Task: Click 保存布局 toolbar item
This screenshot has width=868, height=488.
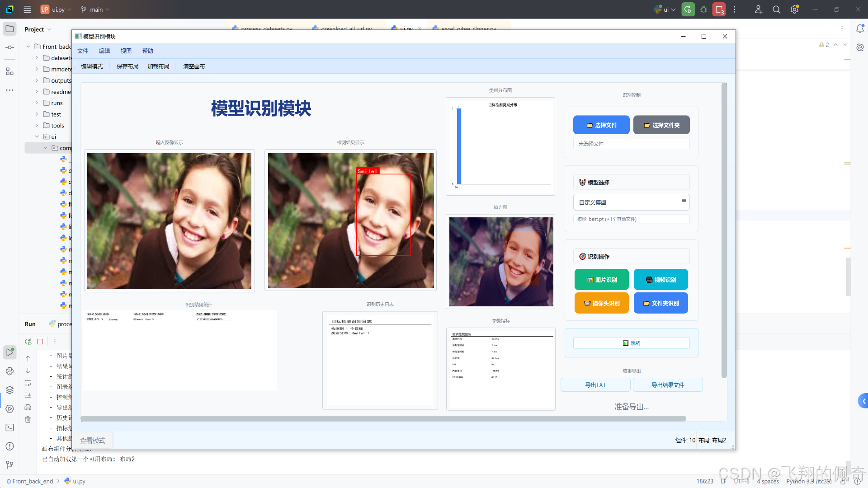Action: click(127, 66)
